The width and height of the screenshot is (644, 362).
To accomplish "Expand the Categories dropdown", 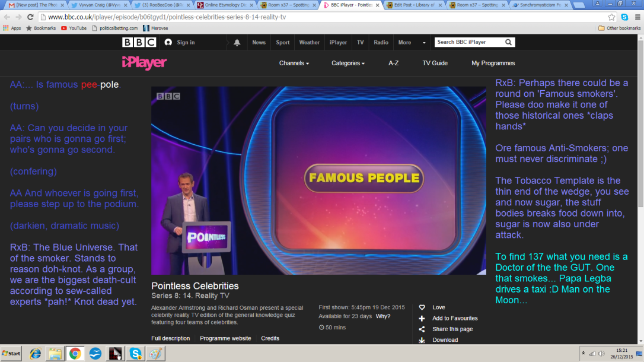I will pyautogui.click(x=347, y=63).
